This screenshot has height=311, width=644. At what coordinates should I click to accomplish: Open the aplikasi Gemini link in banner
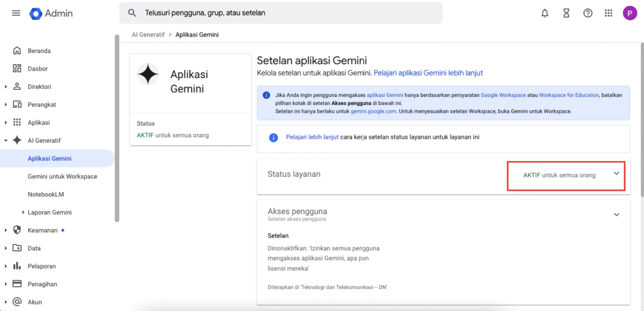385,94
